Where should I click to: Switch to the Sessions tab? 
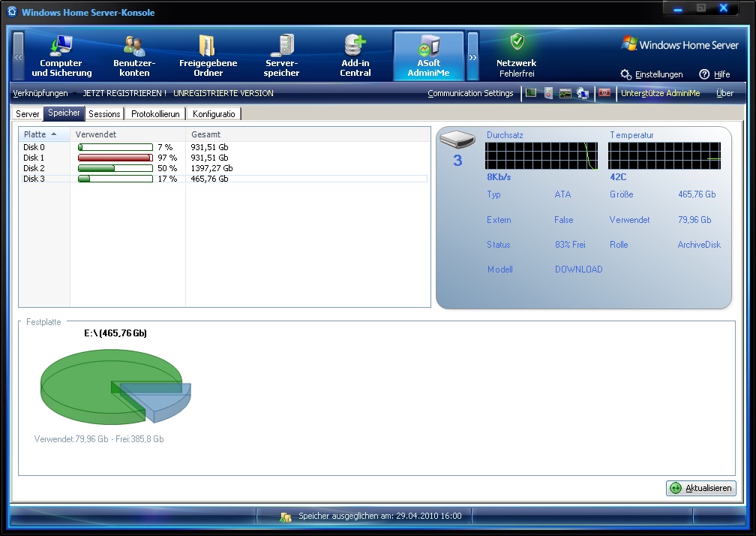coord(104,114)
